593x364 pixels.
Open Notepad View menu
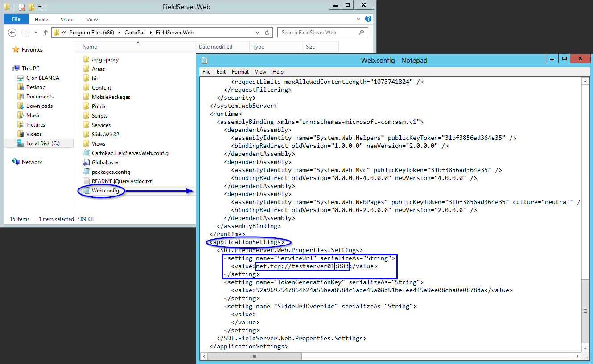pyautogui.click(x=260, y=72)
